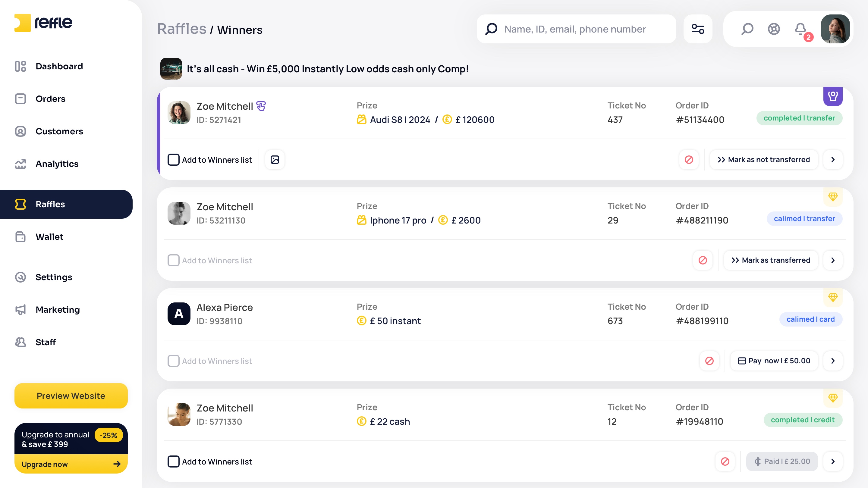Click the red block icon in Alexa Pierce row
Screen dimensions: 868x488
tap(709, 361)
